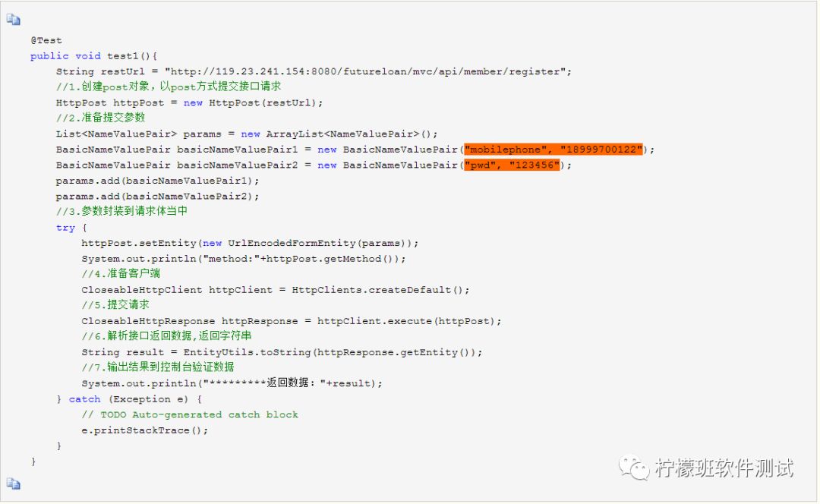The height and width of the screenshot is (504, 820).
Task: Click the "e.printStackTrace();" line
Action: tap(145, 431)
